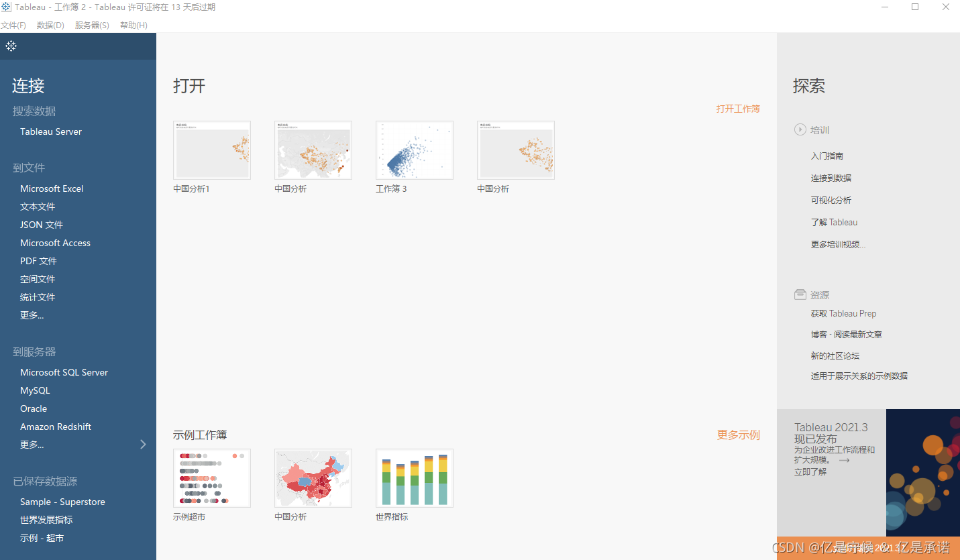This screenshot has width=960, height=560.
Task: Click the Tableau logo in title bar
Action: 7,7
